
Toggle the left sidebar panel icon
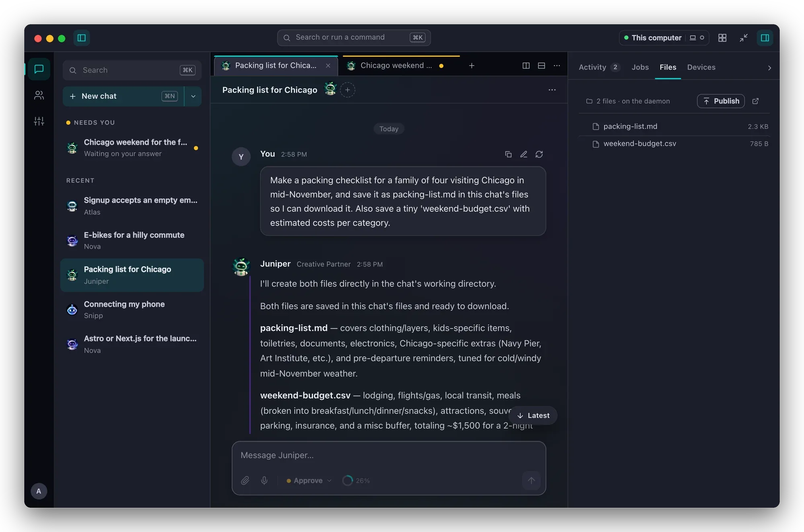point(82,38)
